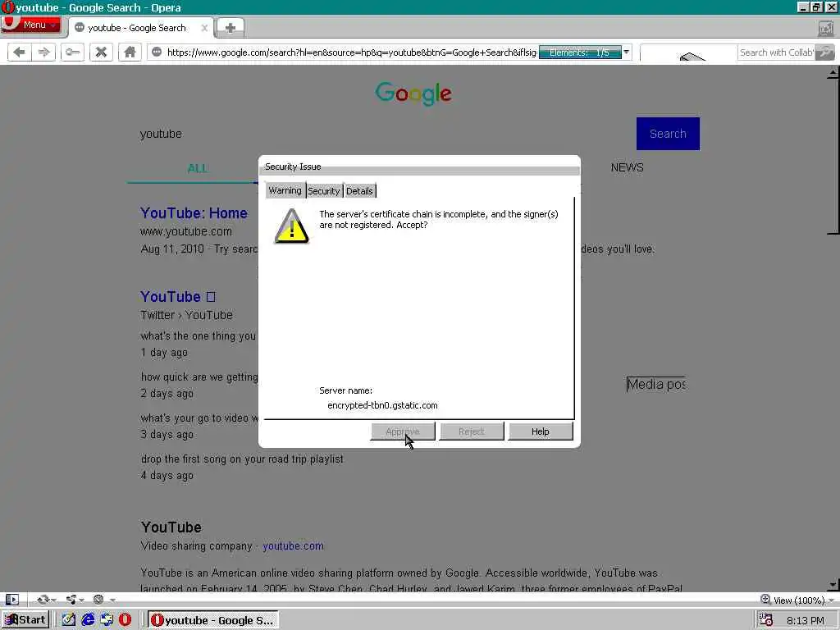Click the youtube - Google S... taskbar button
The width and height of the screenshot is (840, 630).
click(212, 620)
